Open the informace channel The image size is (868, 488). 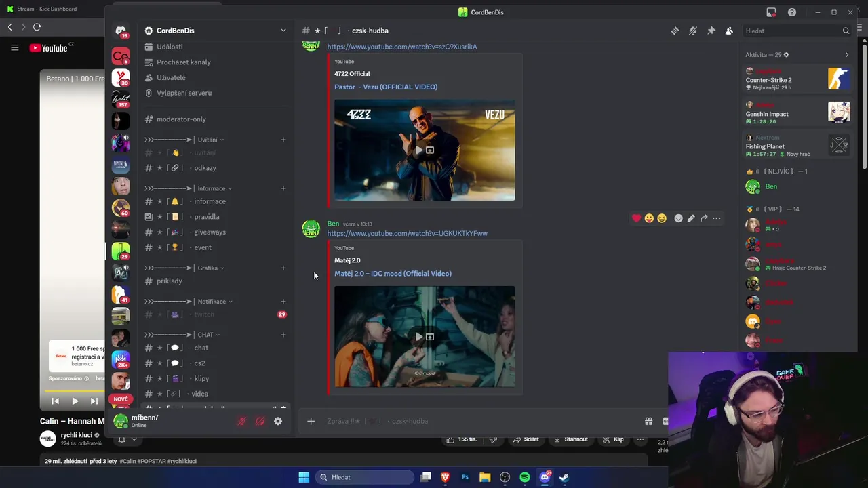pos(210,201)
